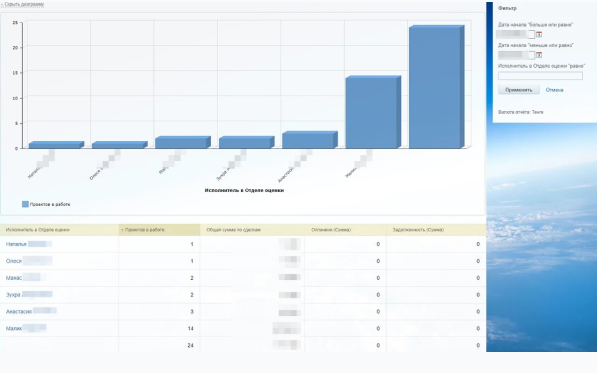Cancel the filter via Отмена link

(x=554, y=90)
